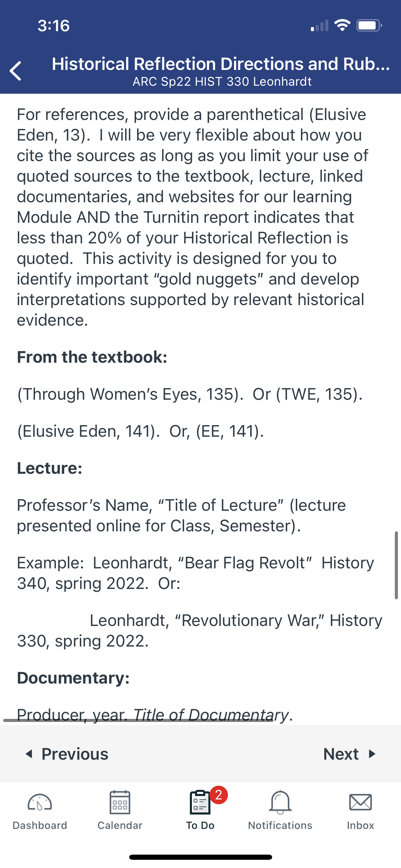Open the Inbox envelope icon
The width and height of the screenshot is (401, 868).
(361, 802)
